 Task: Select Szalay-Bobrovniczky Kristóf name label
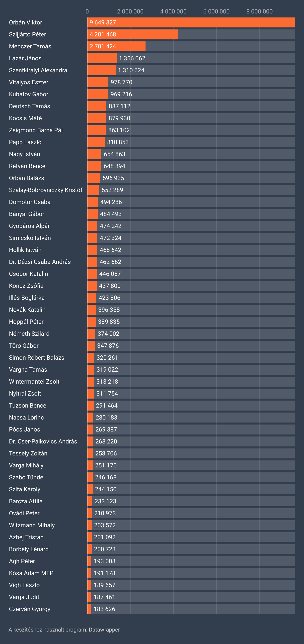[46, 190]
